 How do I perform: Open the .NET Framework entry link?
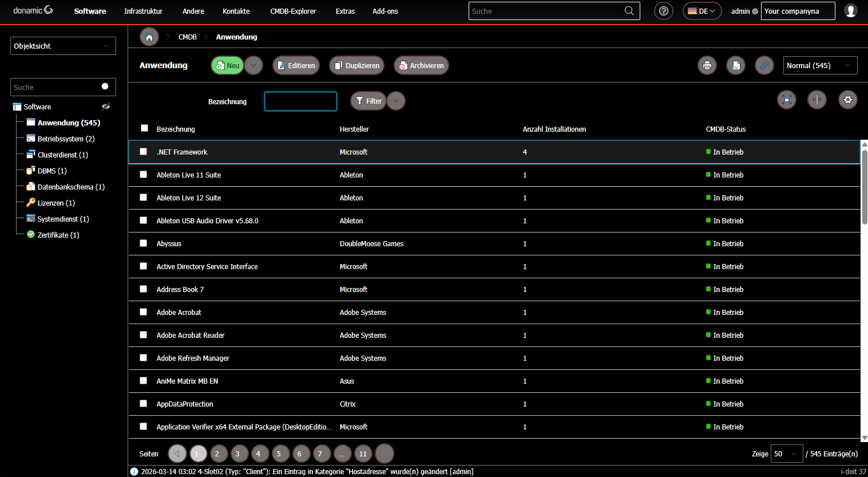tap(182, 152)
